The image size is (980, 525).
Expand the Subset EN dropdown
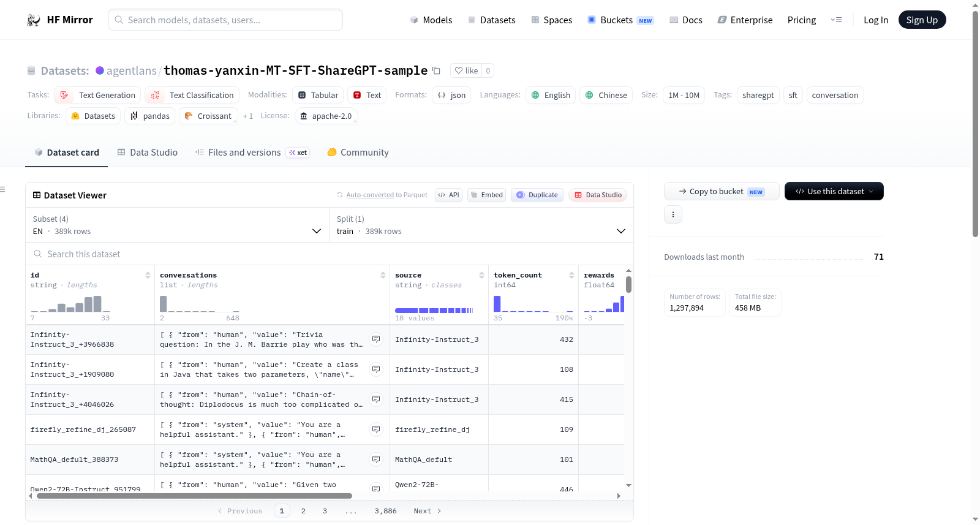(x=177, y=225)
